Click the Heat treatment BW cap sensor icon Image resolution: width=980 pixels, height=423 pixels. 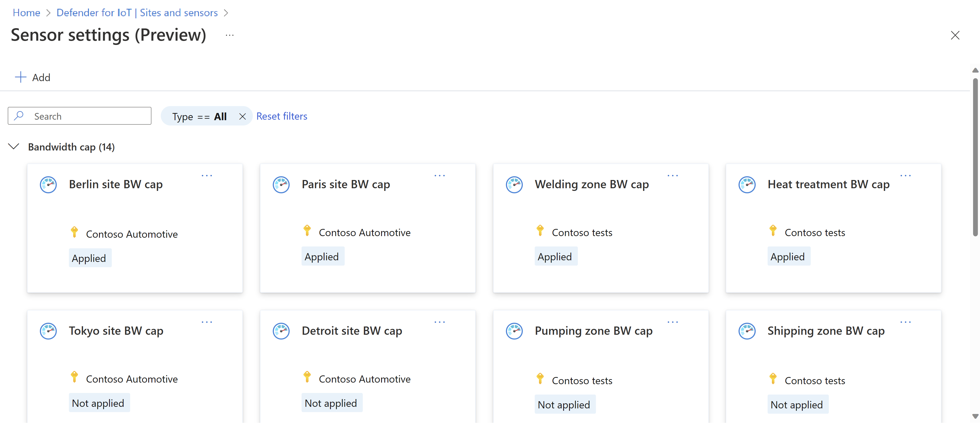pos(747,184)
